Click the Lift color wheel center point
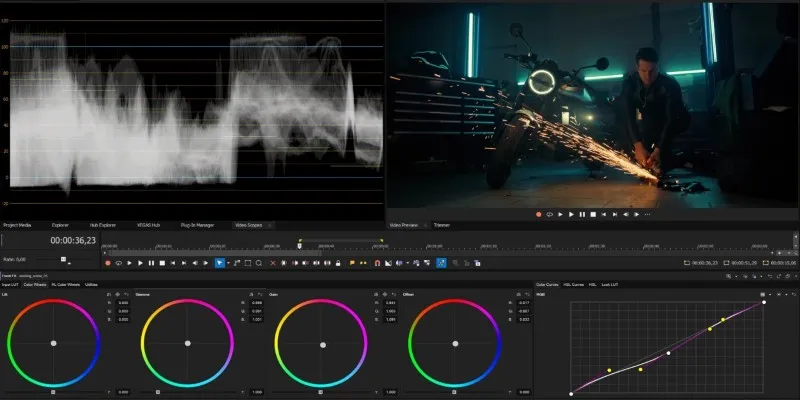Screen dimensions: 800x400 click(x=54, y=343)
